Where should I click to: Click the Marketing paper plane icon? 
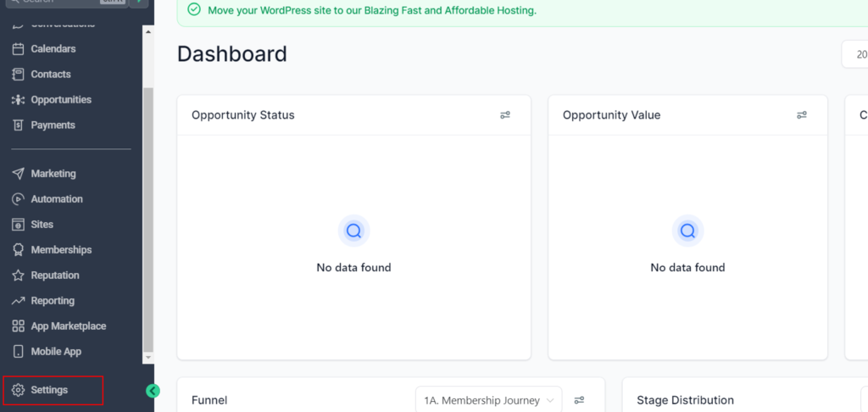[x=18, y=174]
